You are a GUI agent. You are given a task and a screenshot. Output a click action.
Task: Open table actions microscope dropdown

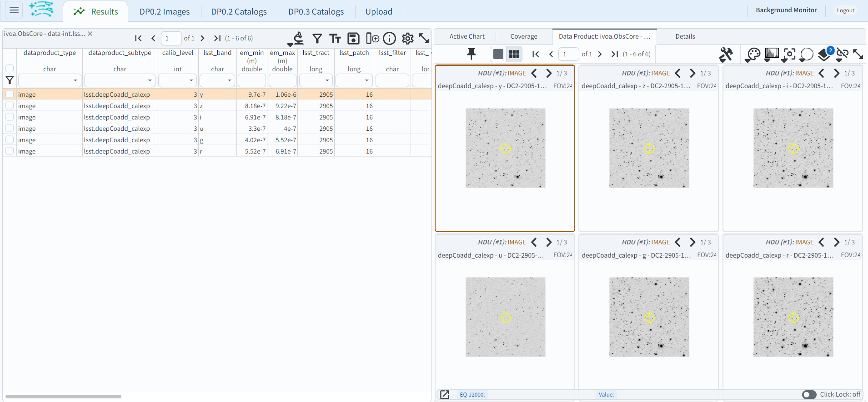pyautogui.click(x=296, y=39)
